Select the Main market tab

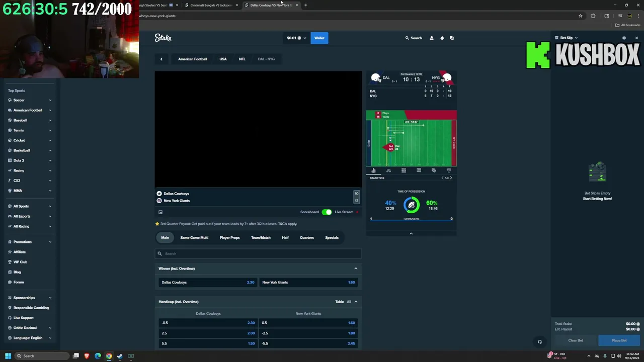coord(165,238)
